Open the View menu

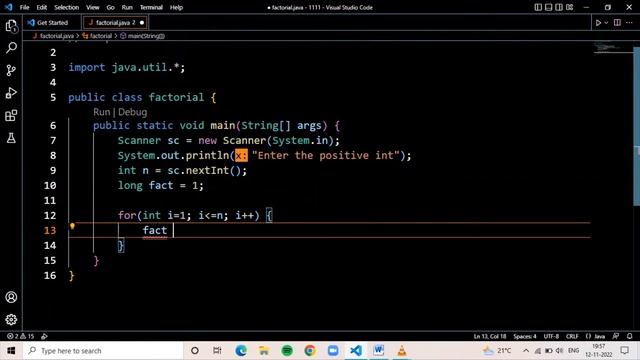93,7
